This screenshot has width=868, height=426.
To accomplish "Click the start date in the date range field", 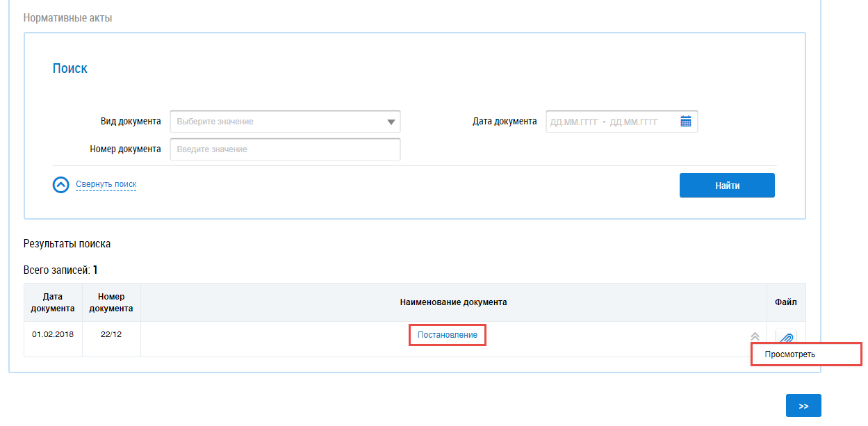I will point(574,122).
